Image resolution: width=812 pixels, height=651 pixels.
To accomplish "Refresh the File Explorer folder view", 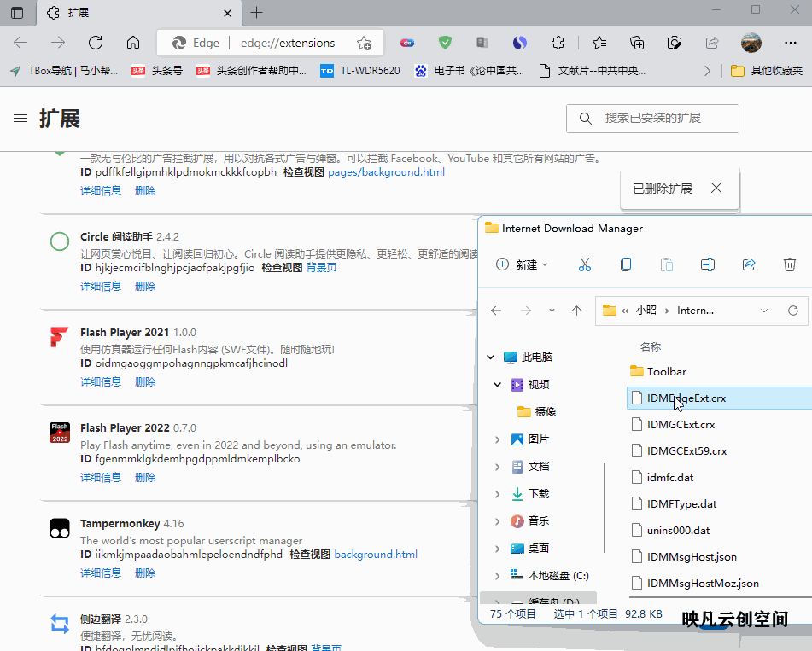I will pyautogui.click(x=793, y=311).
